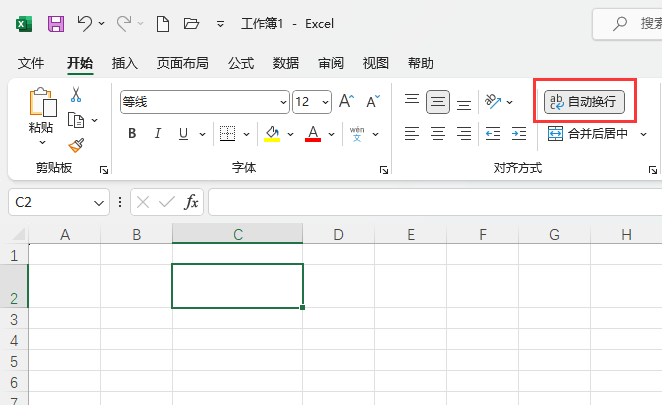Click the Excel app icon
Image resolution: width=662 pixels, height=405 pixels.
tap(24, 24)
